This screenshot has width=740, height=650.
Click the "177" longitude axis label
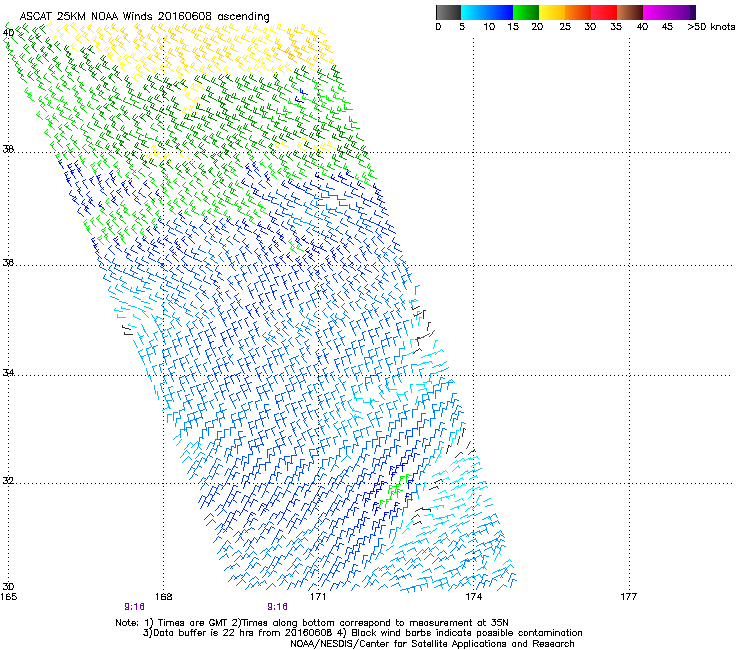(628, 597)
